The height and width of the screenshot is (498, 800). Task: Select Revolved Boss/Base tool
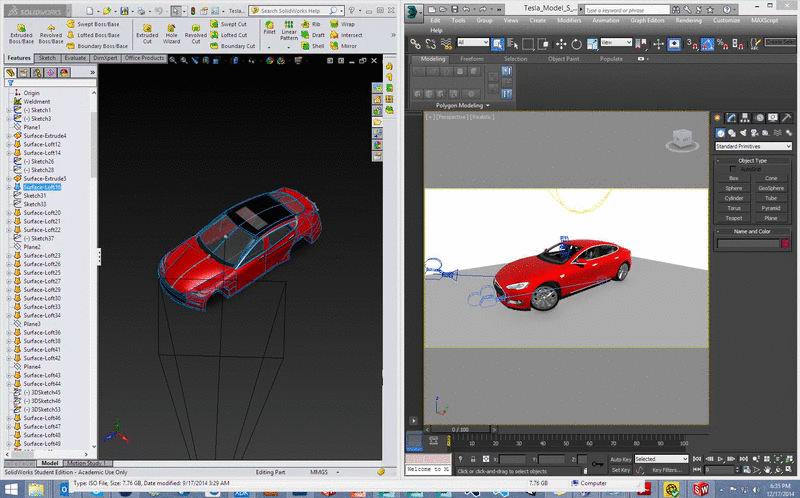[51, 34]
